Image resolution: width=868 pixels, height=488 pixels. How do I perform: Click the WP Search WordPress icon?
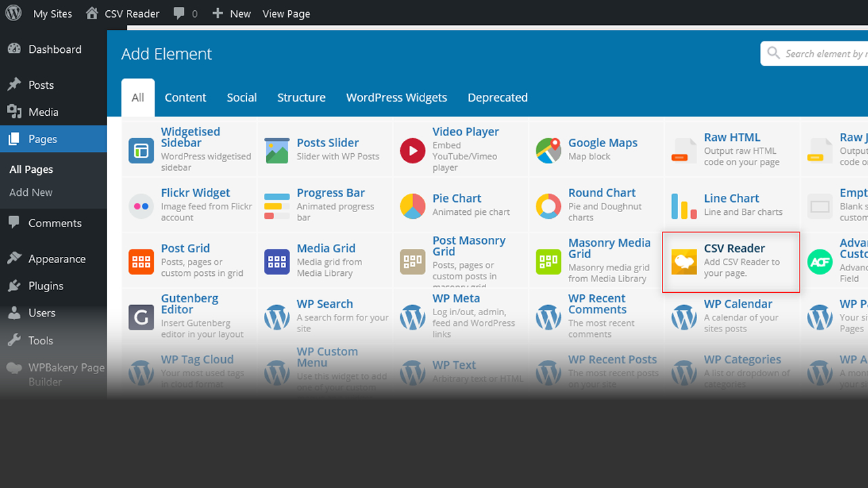[277, 317]
